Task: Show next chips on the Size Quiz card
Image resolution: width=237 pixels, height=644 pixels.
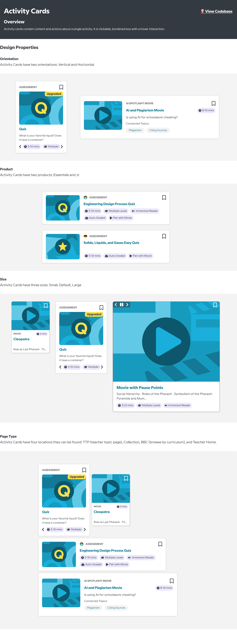Action: [102, 367]
